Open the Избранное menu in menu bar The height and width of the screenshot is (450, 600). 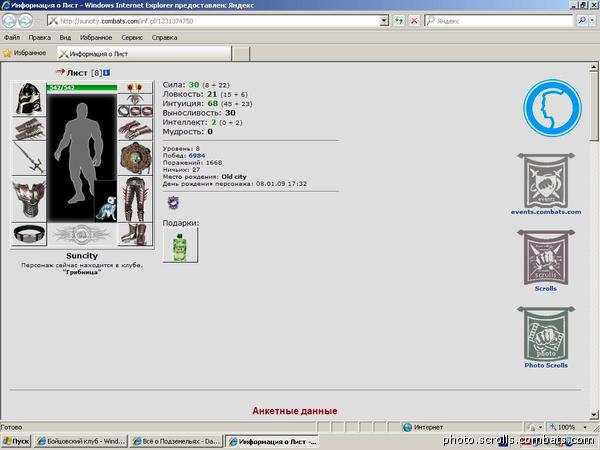pyautogui.click(x=96, y=38)
